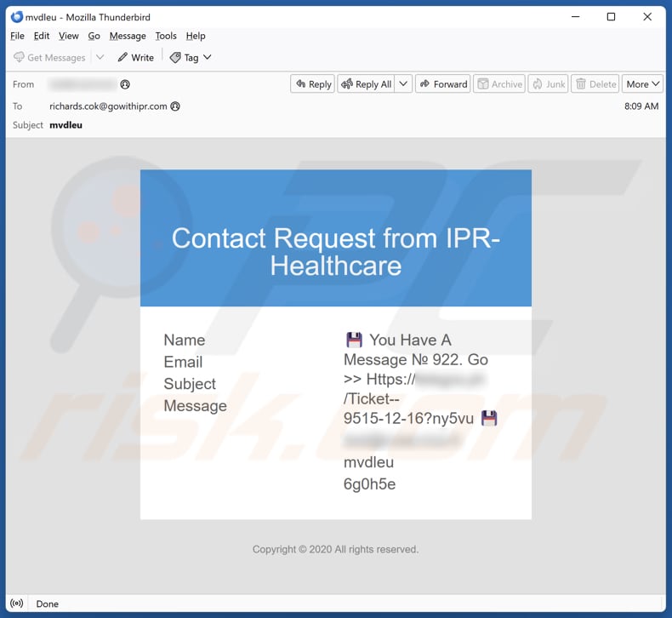Click the 'mvdleu' text in message body

[368, 462]
